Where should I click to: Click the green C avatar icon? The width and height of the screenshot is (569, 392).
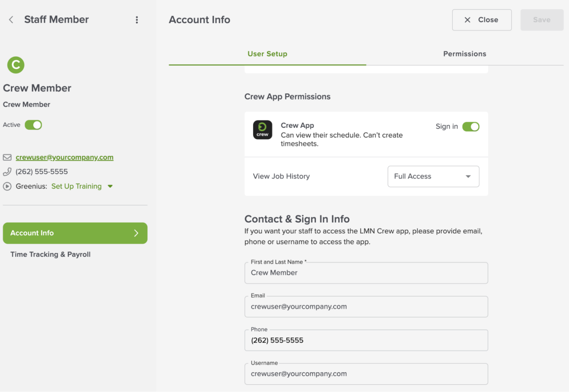click(x=16, y=65)
